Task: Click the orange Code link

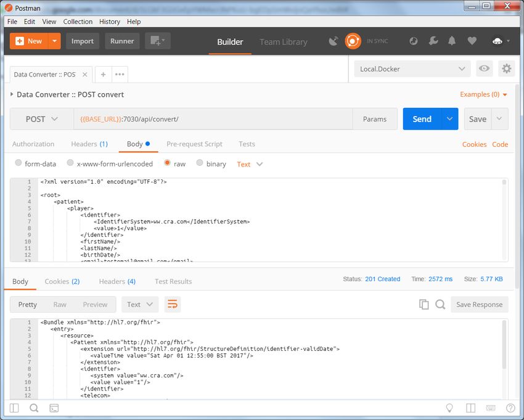Action: (x=500, y=144)
